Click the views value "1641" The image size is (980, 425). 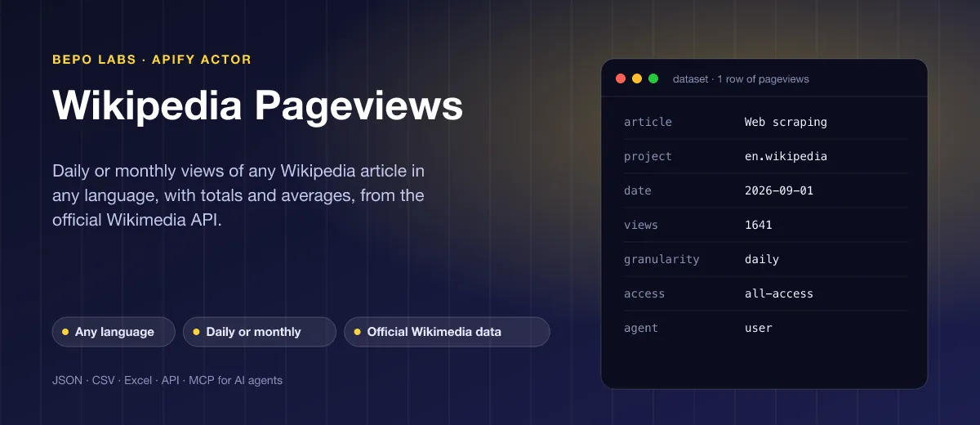759,225
